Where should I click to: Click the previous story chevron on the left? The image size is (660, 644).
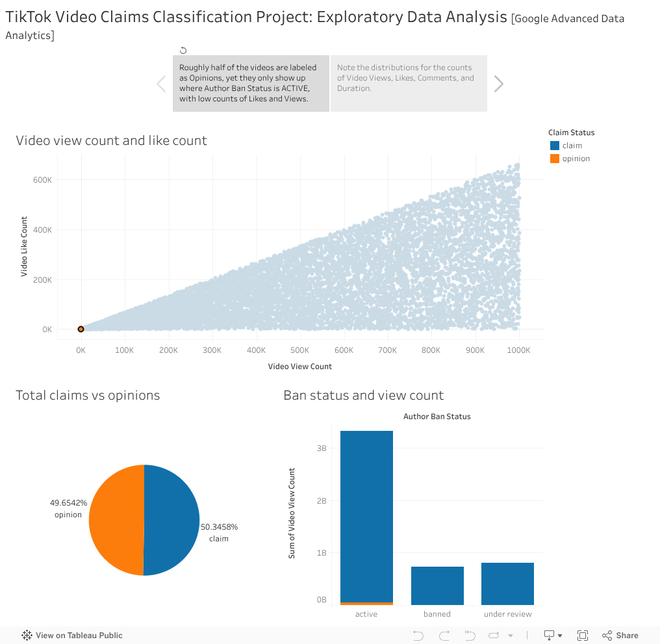(161, 83)
